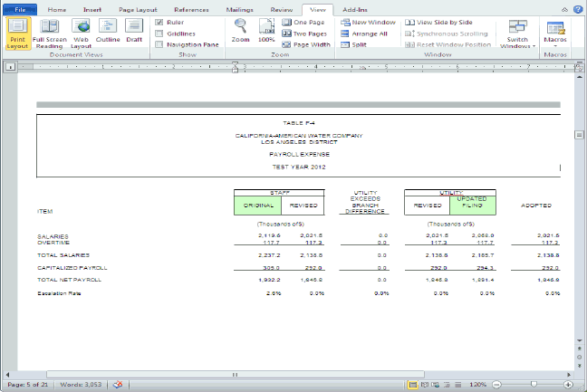The image size is (587, 392).
Task: Uncheck the Ruler checkbox
Action: [159, 22]
